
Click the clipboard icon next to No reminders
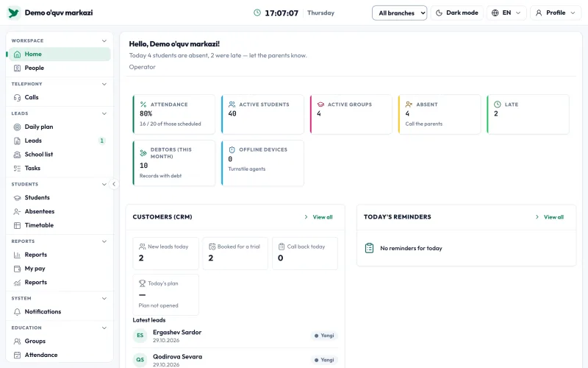pos(370,248)
